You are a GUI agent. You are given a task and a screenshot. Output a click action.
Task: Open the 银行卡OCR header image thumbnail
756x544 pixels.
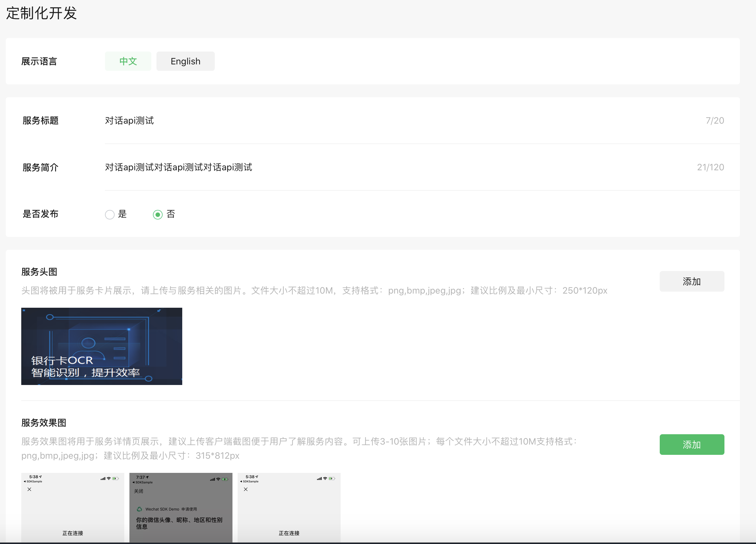pos(102,346)
